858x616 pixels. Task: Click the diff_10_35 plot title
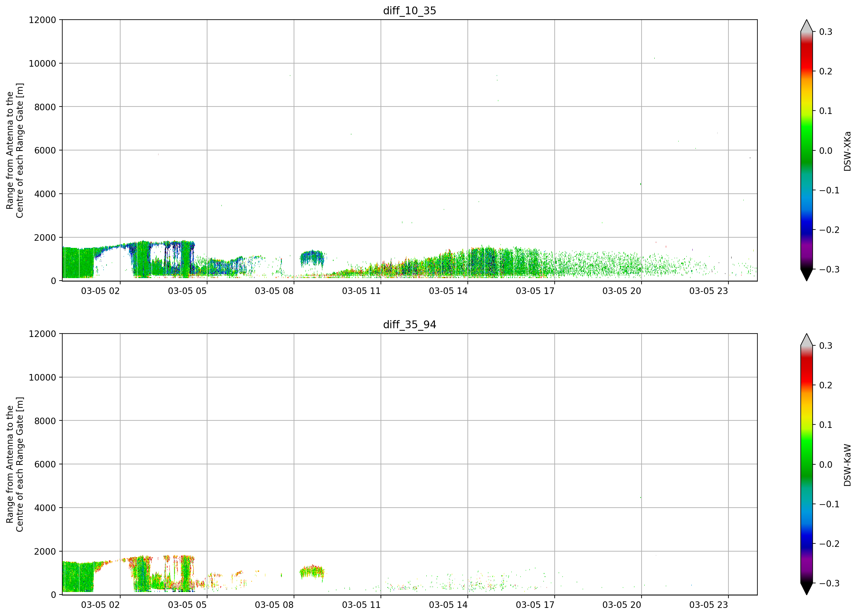[x=409, y=11]
